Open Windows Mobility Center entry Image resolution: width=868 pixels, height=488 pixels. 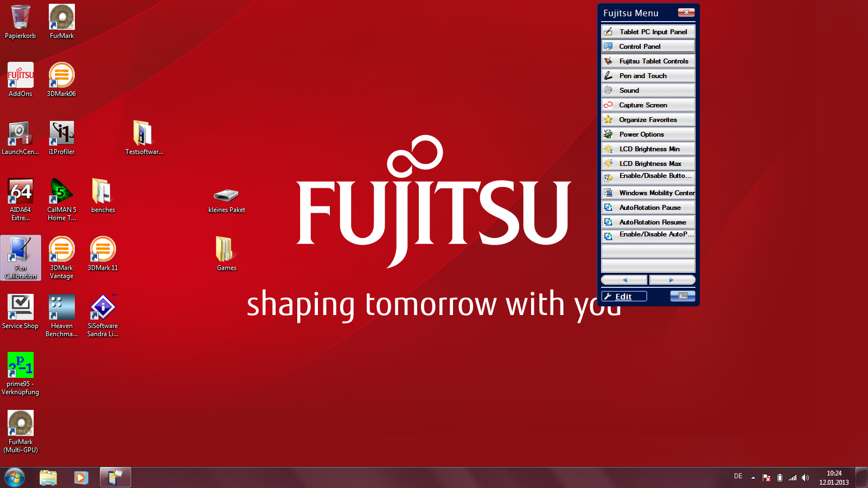coord(648,192)
